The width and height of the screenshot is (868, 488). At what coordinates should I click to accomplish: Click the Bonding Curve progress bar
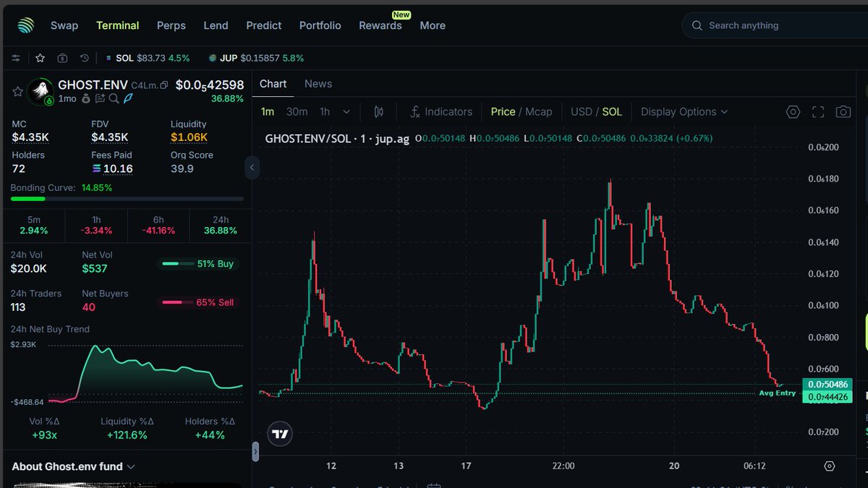click(127, 199)
